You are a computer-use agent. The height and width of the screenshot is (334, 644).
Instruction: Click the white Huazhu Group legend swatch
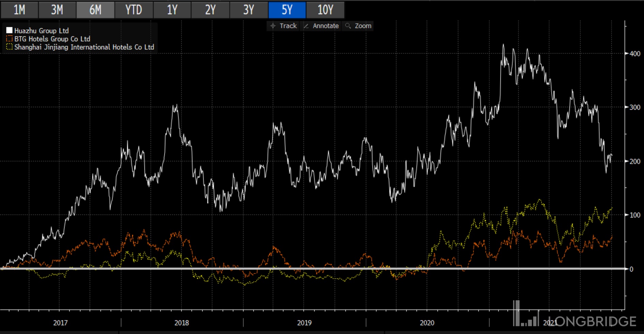pyautogui.click(x=9, y=31)
